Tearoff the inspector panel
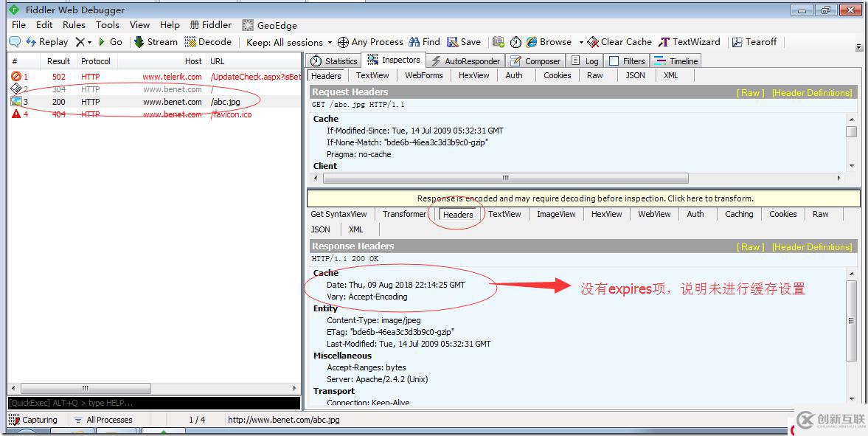Image resolution: width=868 pixels, height=436 pixels. coord(754,42)
